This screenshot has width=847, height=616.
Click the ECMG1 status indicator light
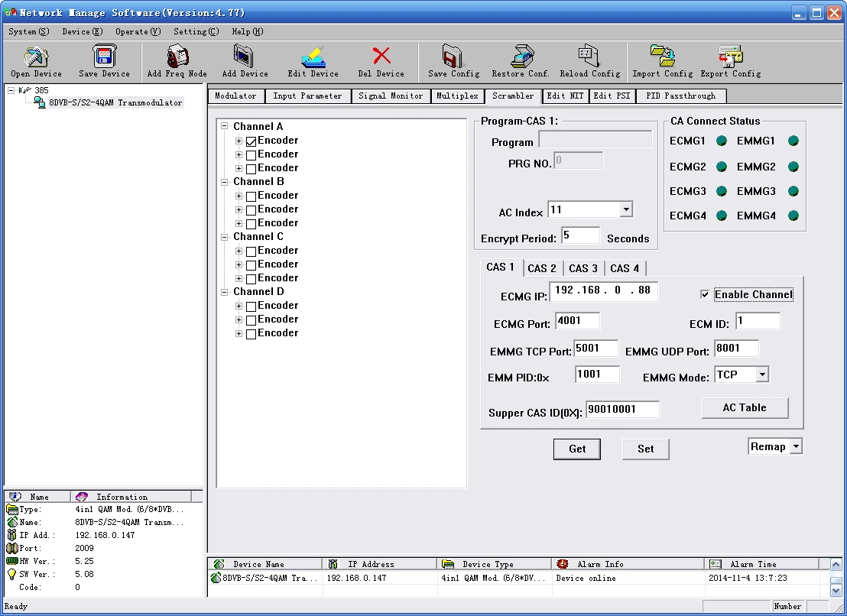(721, 141)
